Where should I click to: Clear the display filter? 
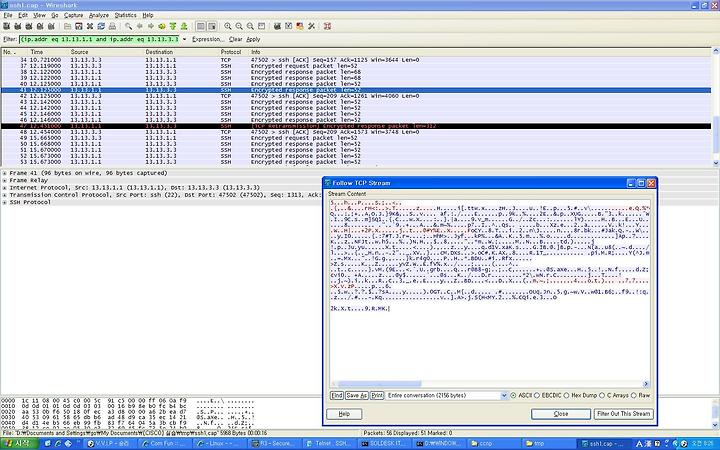pos(236,39)
